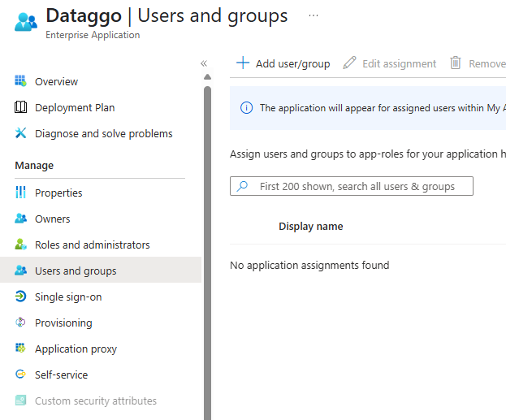This screenshot has height=420, width=506.
Task: Open the more options ellipsis beside the title
Action: point(313,15)
